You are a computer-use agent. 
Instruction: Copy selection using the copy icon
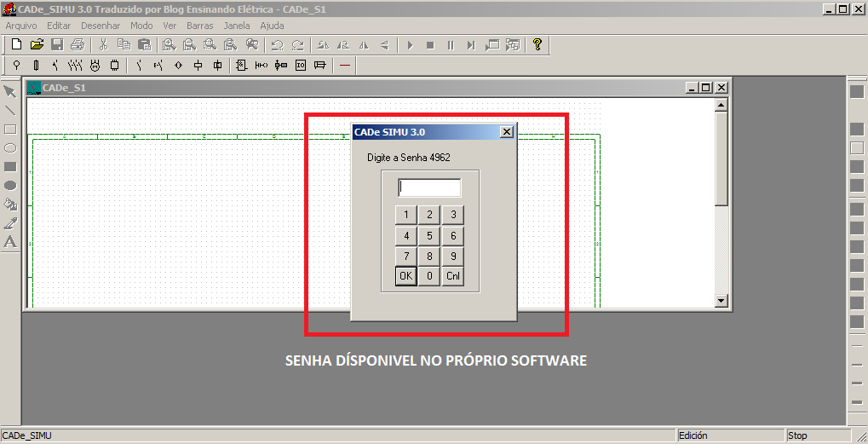point(124,45)
